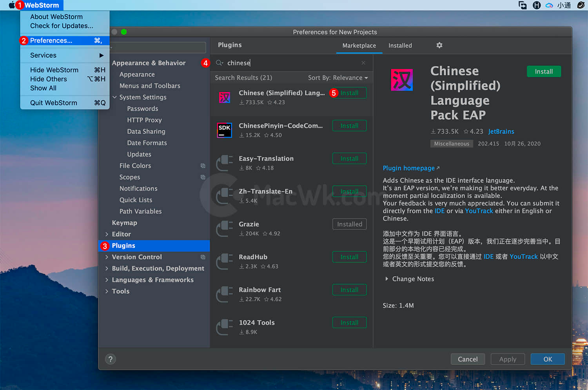Select Menus and Toolbars settings item

pyautogui.click(x=150, y=86)
